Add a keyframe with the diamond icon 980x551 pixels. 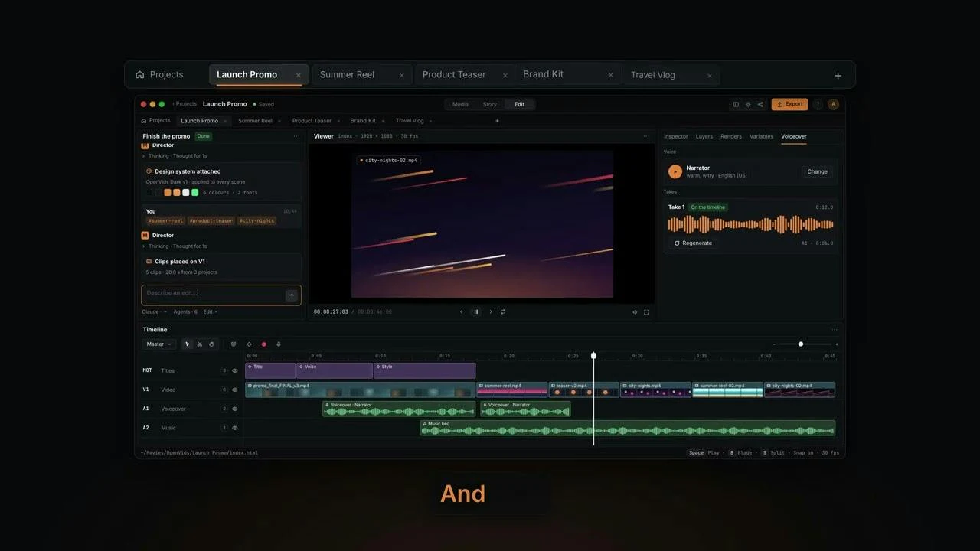pyautogui.click(x=249, y=344)
